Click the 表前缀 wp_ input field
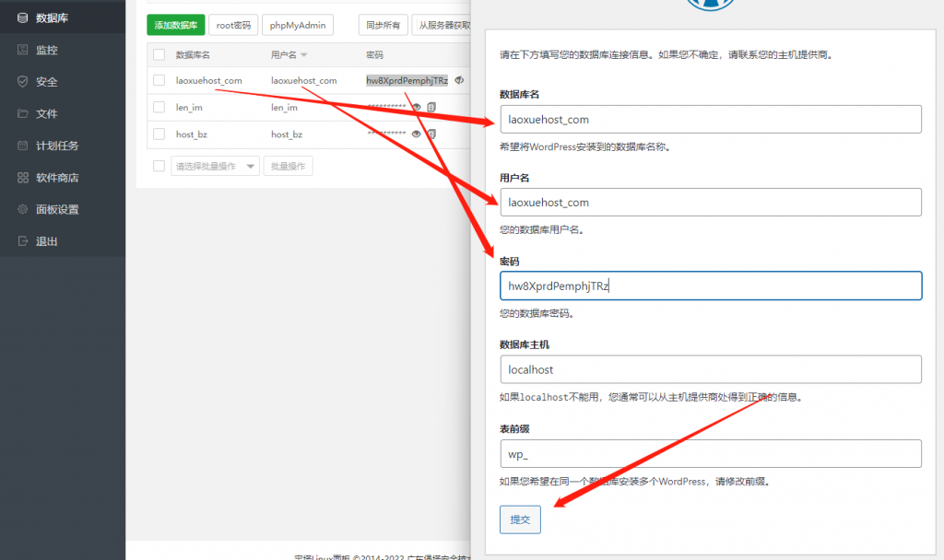 [x=710, y=453]
